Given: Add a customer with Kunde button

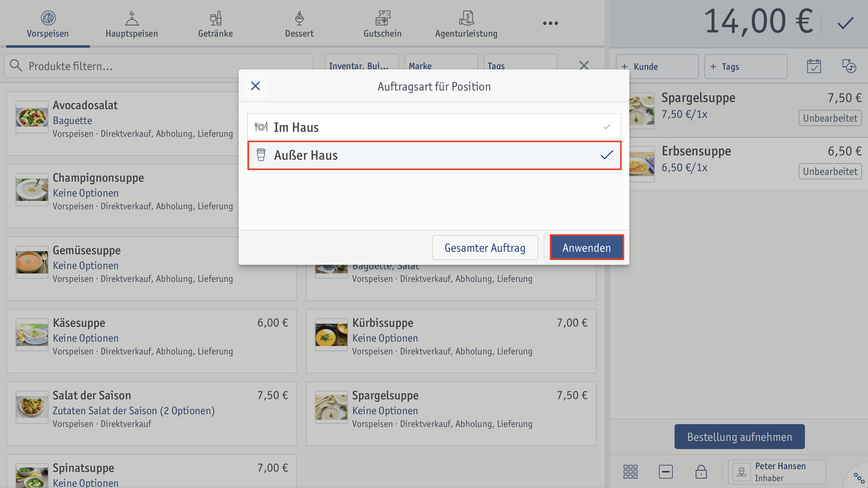Looking at the screenshot, I should tap(657, 66).
